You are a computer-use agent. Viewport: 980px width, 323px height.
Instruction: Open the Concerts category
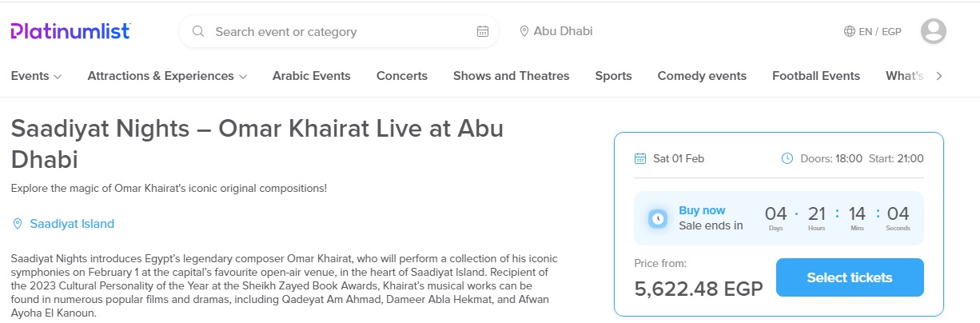401,76
